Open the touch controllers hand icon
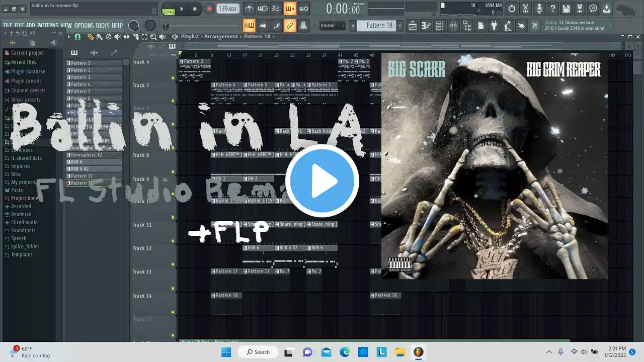The image size is (644, 362). point(521,26)
